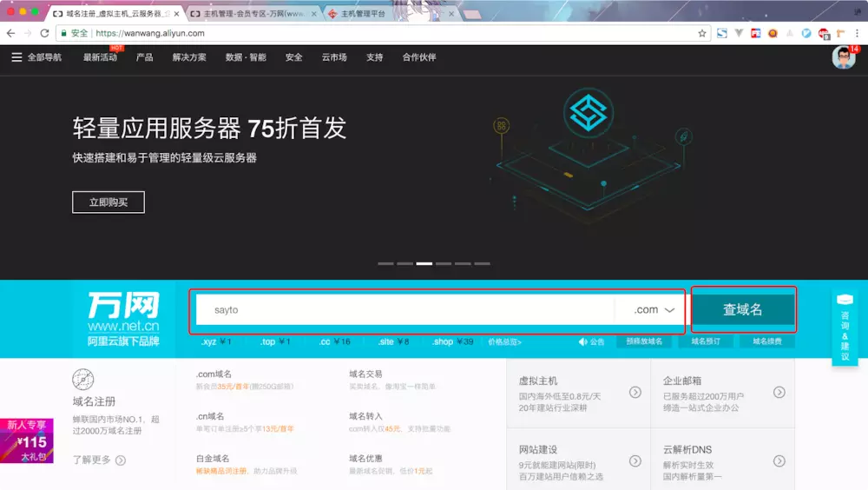Click the 了解更多 link
The image size is (868, 490).
(x=91, y=460)
